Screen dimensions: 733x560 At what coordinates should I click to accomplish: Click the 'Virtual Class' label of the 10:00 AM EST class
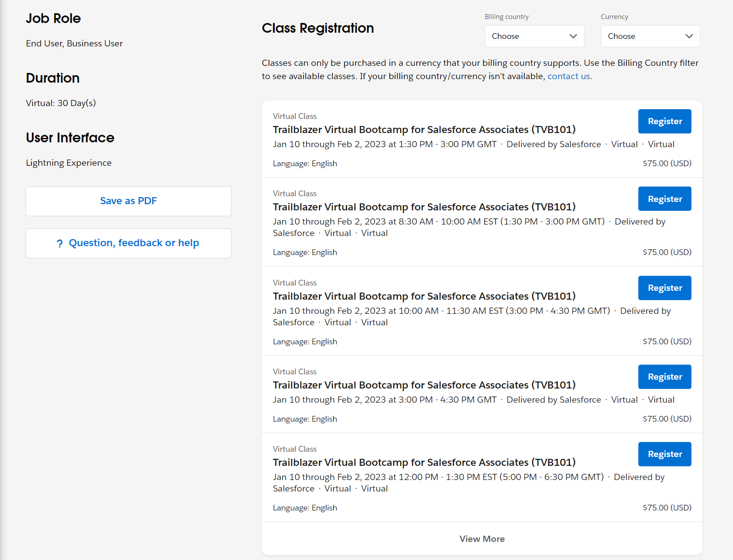295,283
